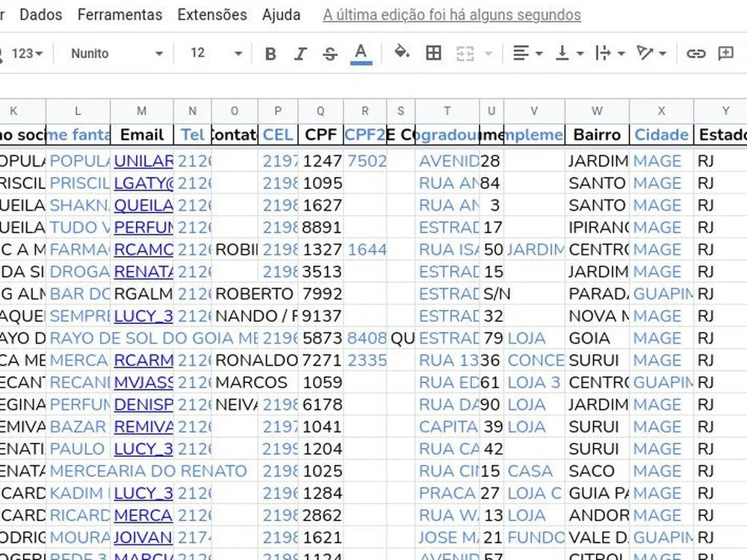Open the Nunito font dropdown
This screenshot has height=560, width=747.
(117, 53)
